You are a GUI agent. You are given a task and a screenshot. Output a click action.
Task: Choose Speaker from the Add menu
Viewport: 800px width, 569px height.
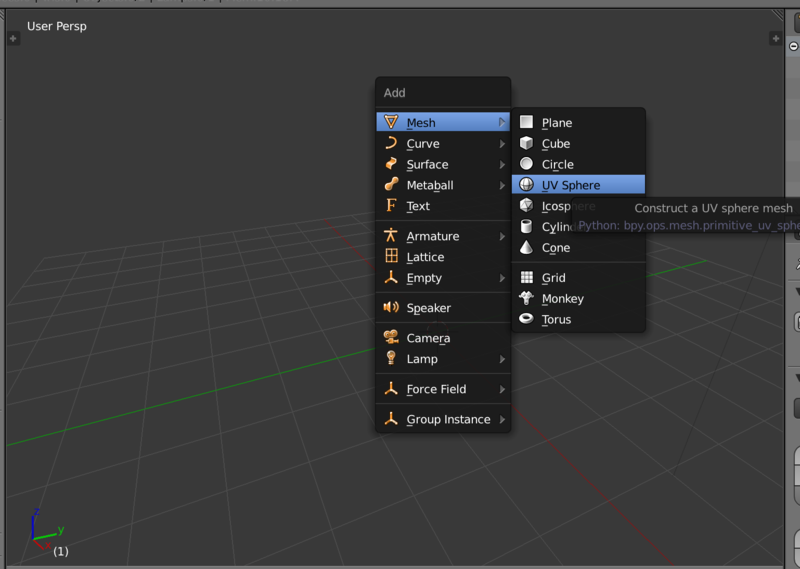click(x=443, y=308)
